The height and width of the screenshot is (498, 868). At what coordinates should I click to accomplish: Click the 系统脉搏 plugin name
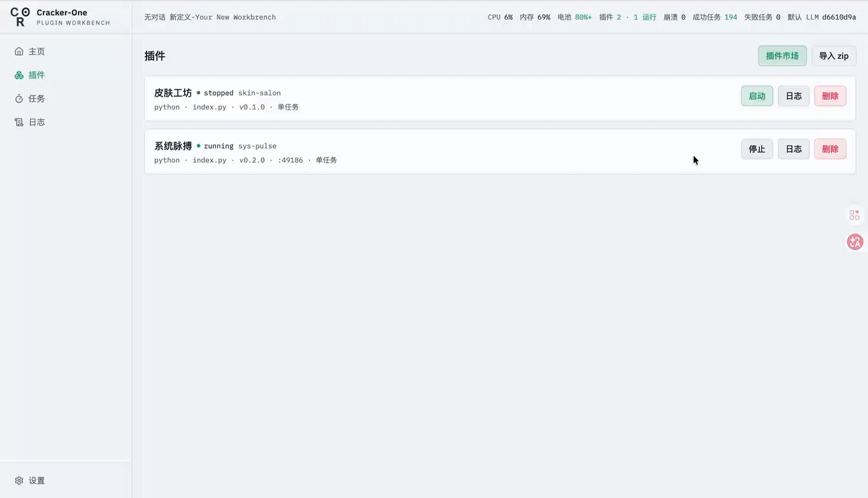coord(173,146)
